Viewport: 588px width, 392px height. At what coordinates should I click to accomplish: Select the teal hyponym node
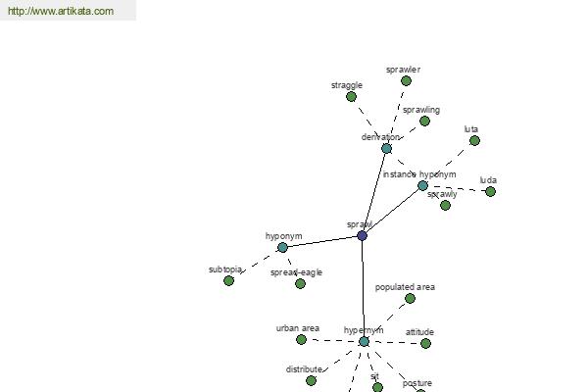point(283,247)
